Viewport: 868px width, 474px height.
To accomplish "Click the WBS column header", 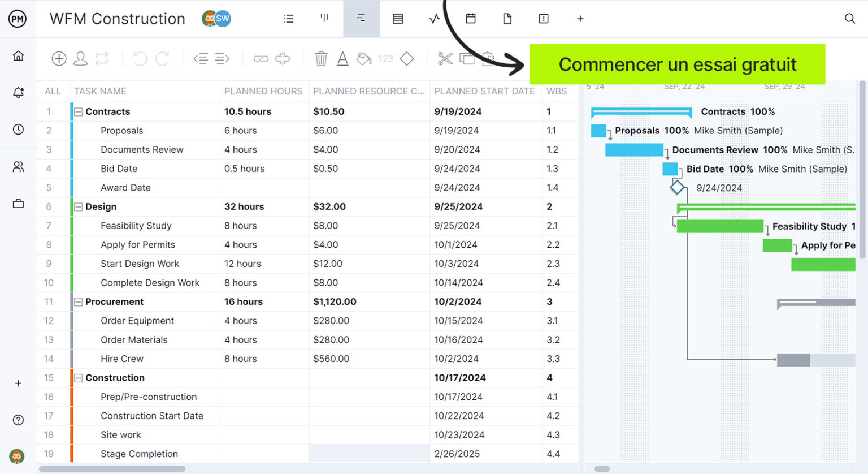I will click(x=557, y=91).
